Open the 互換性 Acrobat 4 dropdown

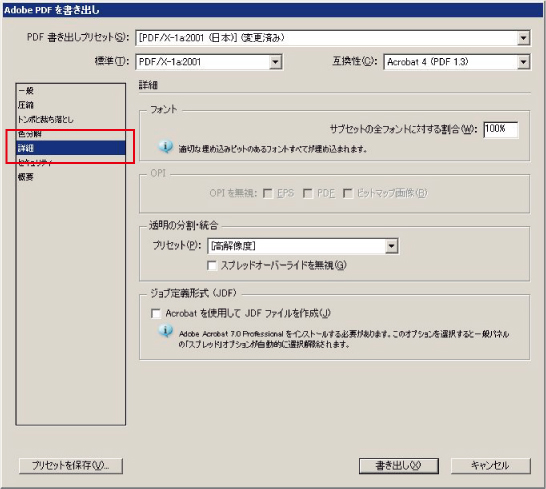(x=457, y=62)
